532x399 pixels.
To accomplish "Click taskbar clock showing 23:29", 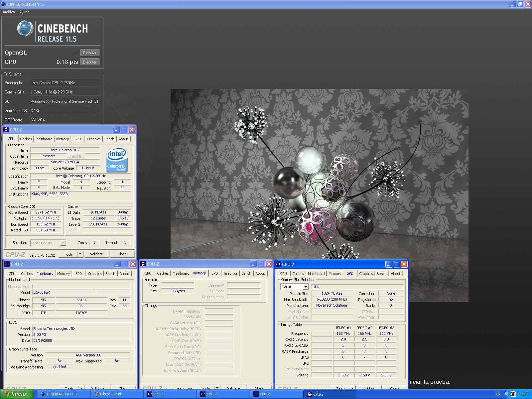I will point(523,394).
